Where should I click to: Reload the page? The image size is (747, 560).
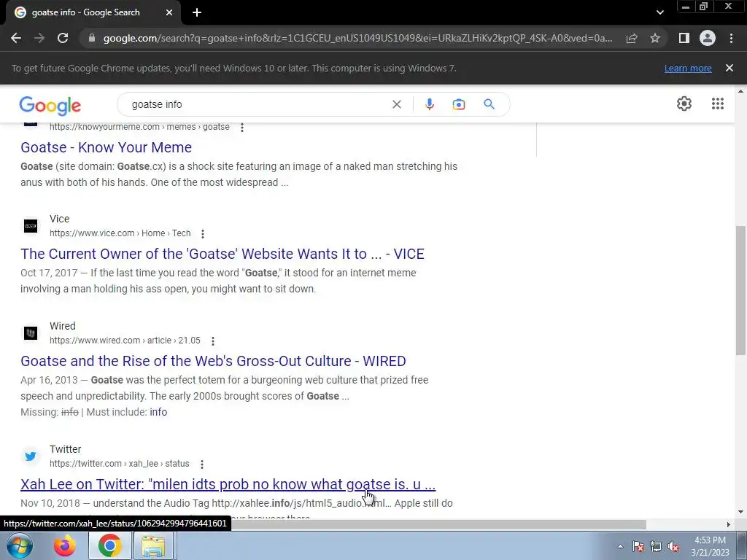point(63,38)
